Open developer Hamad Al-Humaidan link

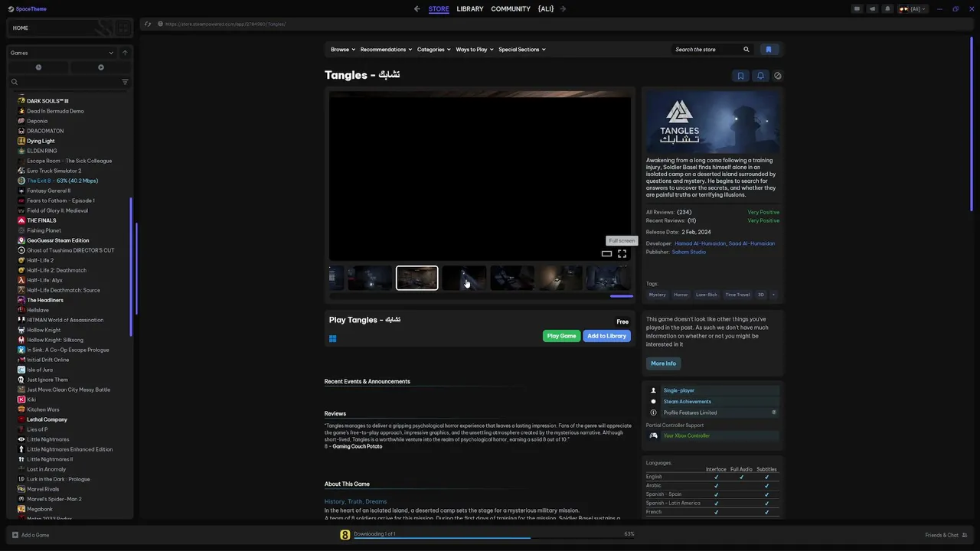701,243
